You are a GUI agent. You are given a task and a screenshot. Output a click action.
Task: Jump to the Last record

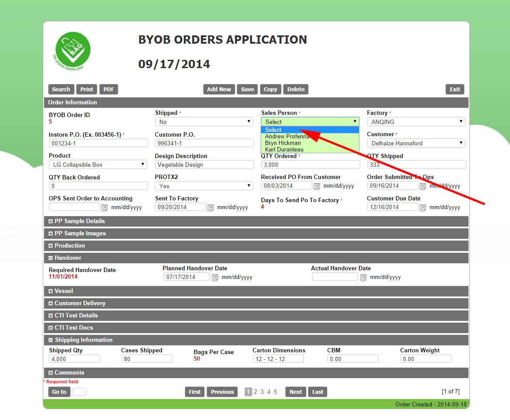point(318,392)
